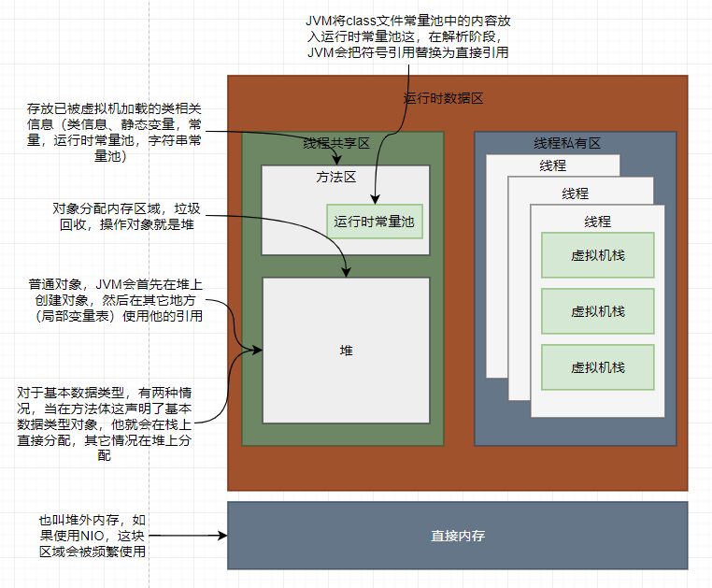This screenshot has width=712, height=588.
Task: Select the JVM将class文件常量池 annotation text
Action: click(408, 36)
